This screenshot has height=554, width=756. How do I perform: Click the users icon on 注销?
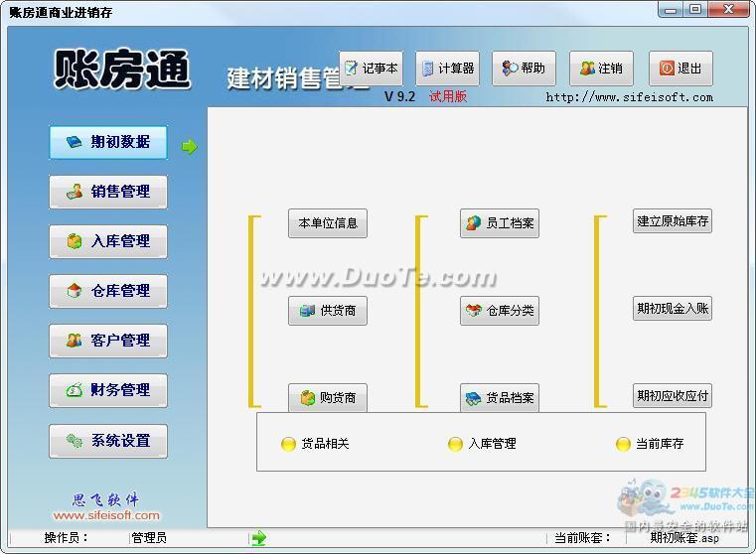[x=587, y=69]
